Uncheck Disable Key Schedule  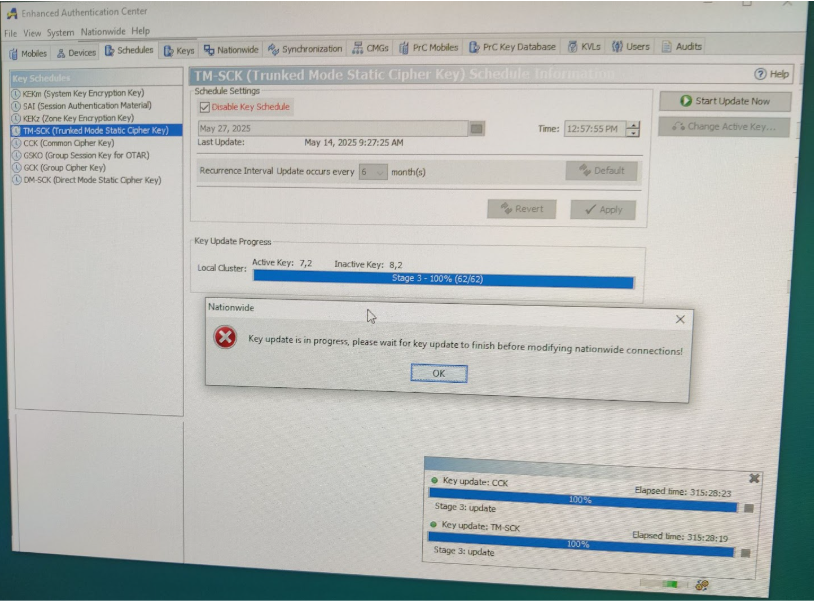[x=203, y=107]
